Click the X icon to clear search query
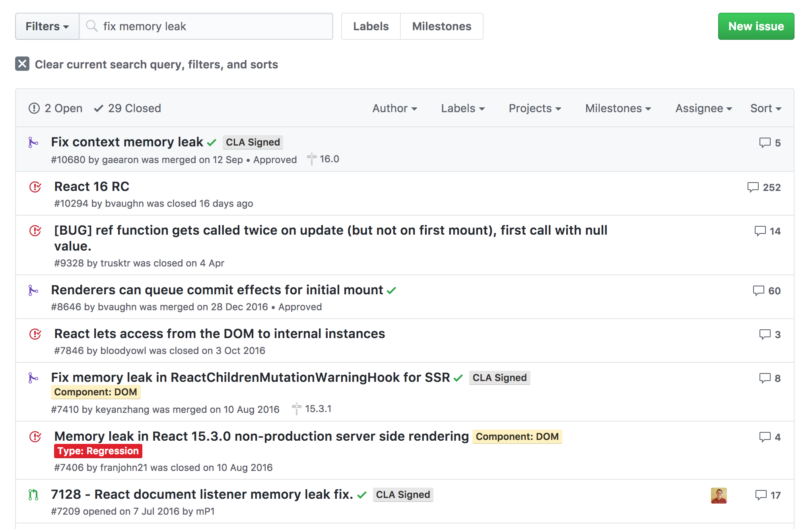This screenshot has width=812, height=529. [x=22, y=64]
